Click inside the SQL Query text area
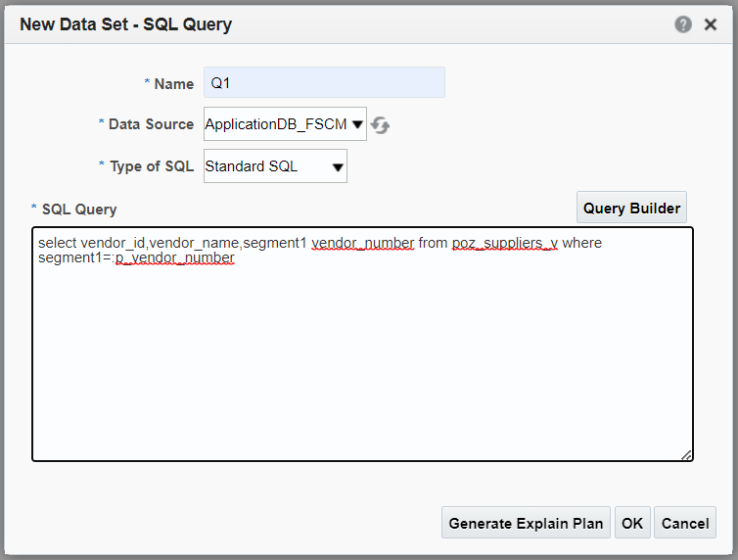The height and width of the screenshot is (560, 738). tap(362, 362)
